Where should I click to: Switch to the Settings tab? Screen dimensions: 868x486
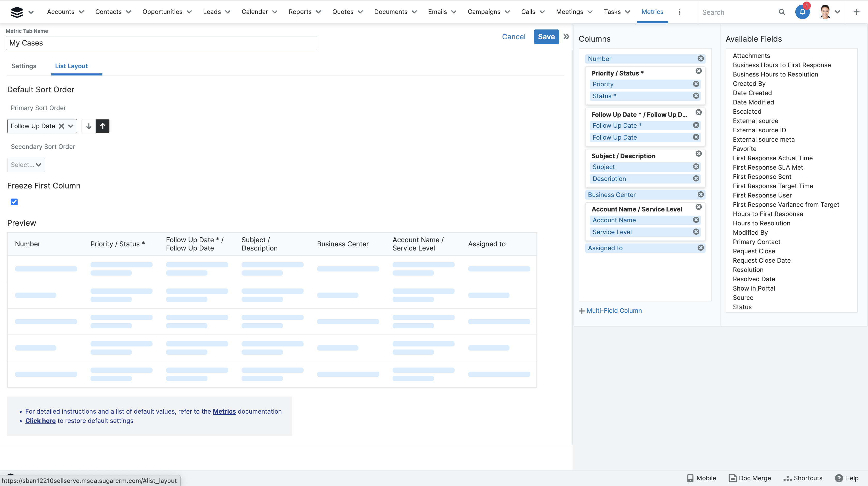24,66
